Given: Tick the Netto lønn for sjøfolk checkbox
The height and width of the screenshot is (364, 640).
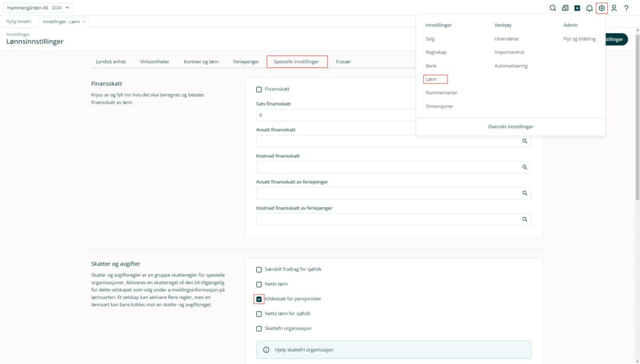Looking at the screenshot, I should 259,314.
